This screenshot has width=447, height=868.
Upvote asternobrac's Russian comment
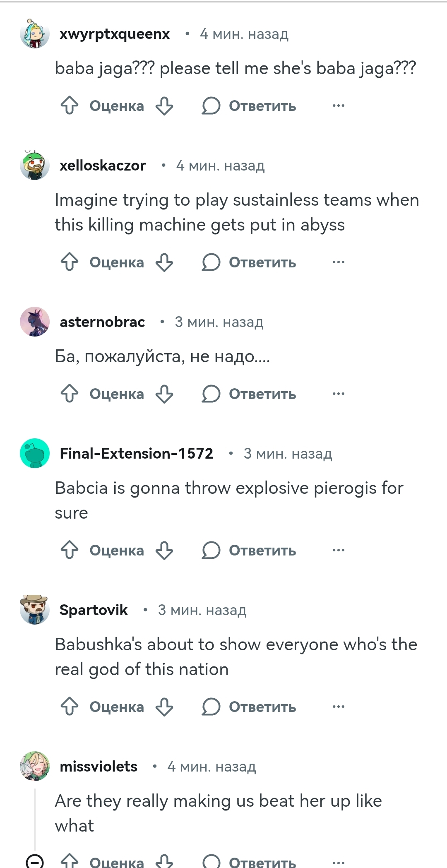(70, 394)
